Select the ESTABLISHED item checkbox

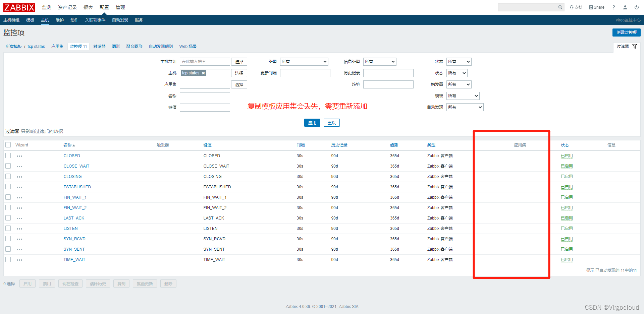[8, 187]
